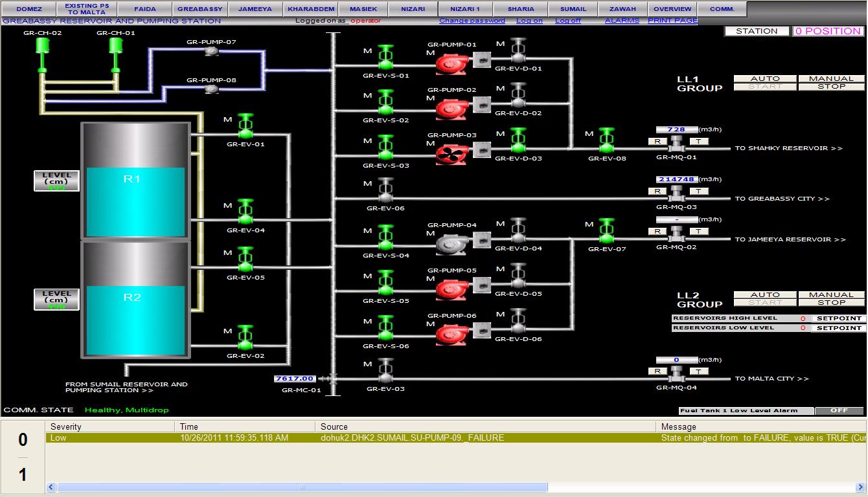Click valve GR-EV-08
The image size is (868, 497).
(x=606, y=141)
